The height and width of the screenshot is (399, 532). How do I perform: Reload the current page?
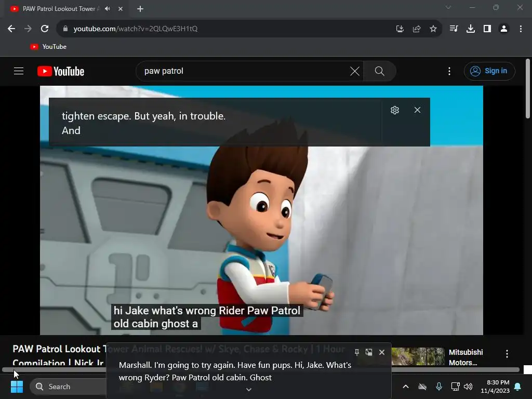tap(45, 29)
